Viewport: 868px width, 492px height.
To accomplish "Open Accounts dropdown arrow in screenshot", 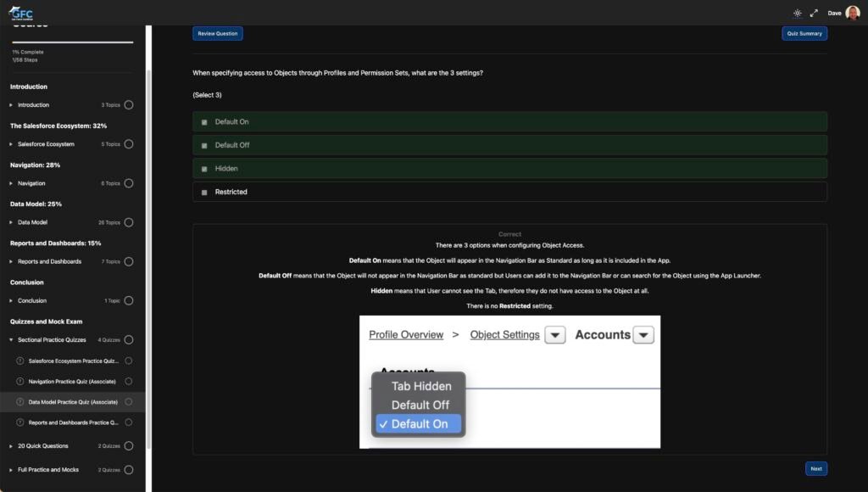I will point(643,335).
